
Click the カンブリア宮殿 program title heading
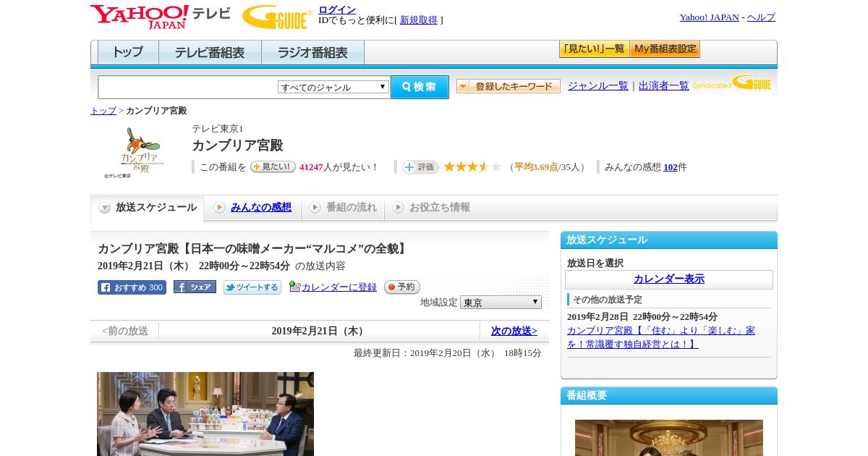point(237,145)
